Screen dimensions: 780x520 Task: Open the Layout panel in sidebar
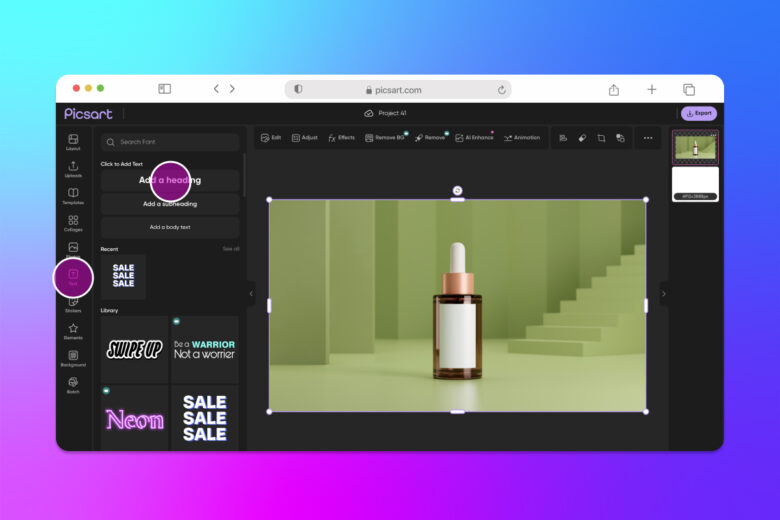[x=73, y=142]
